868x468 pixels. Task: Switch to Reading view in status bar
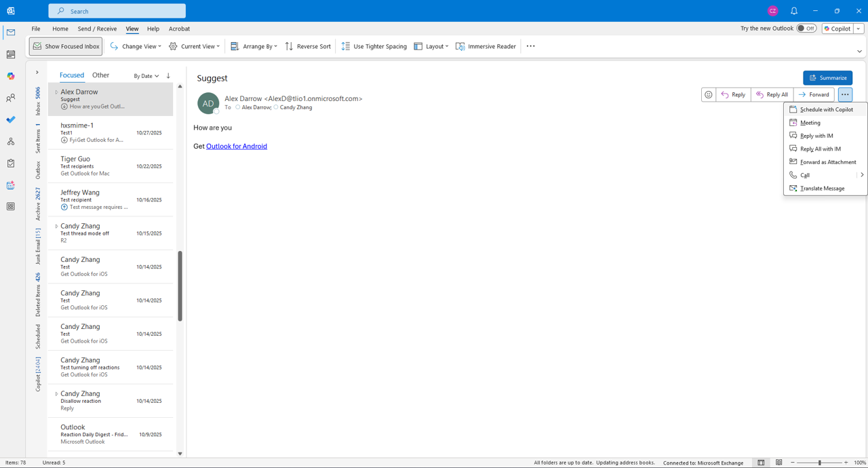[779, 463]
